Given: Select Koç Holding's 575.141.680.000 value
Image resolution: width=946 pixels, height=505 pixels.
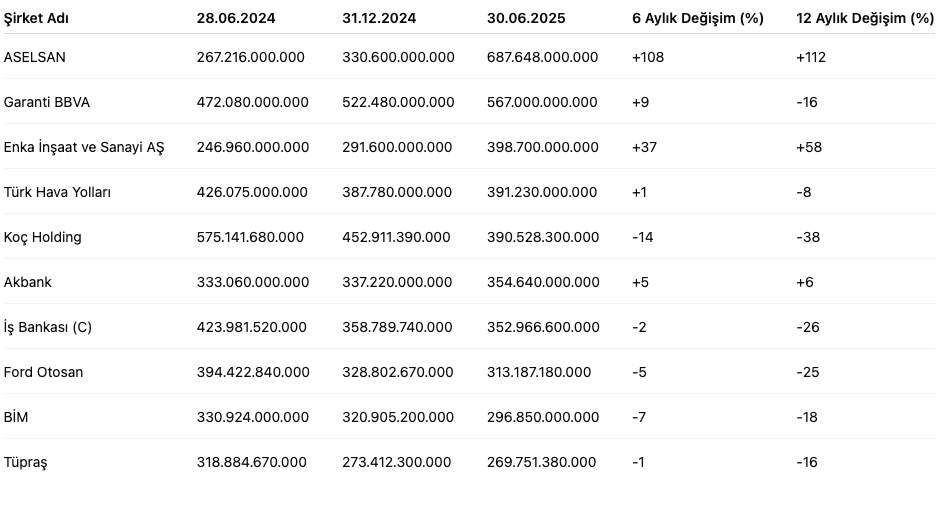Looking at the screenshot, I should (x=251, y=237).
